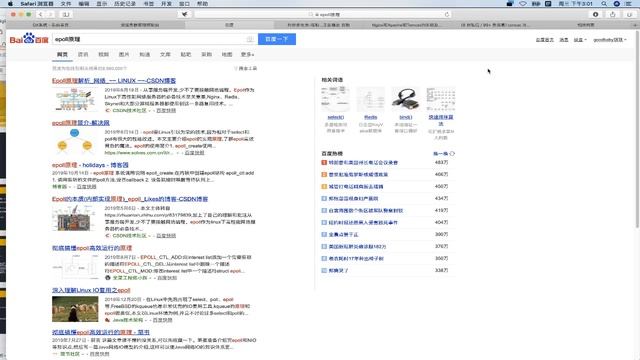Open the Epoll原理解析 LINUX CSDN博客 result
The image size is (640, 360).
[114, 81]
